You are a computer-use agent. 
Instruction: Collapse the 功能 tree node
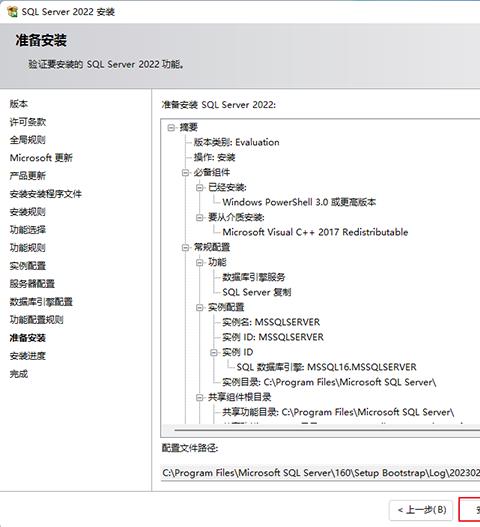[x=200, y=262]
